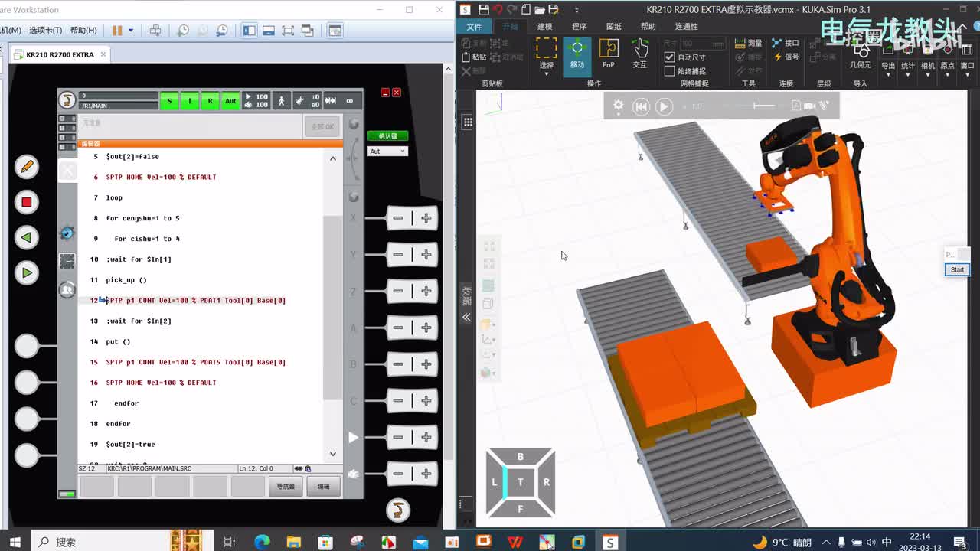
Task: Open the File tab 文件 in KUKA.Sim
Action: [x=474, y=27]
